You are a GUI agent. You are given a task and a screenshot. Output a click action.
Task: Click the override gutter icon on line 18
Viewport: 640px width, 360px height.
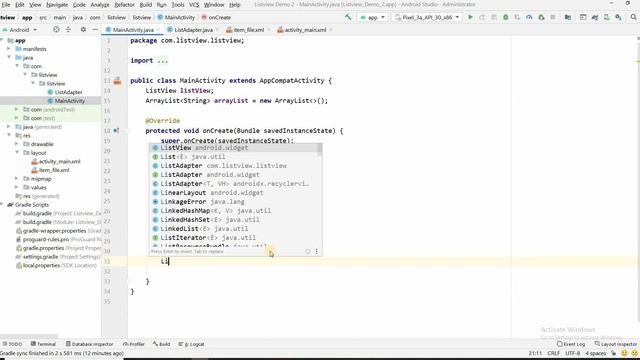tap(116, 131)
